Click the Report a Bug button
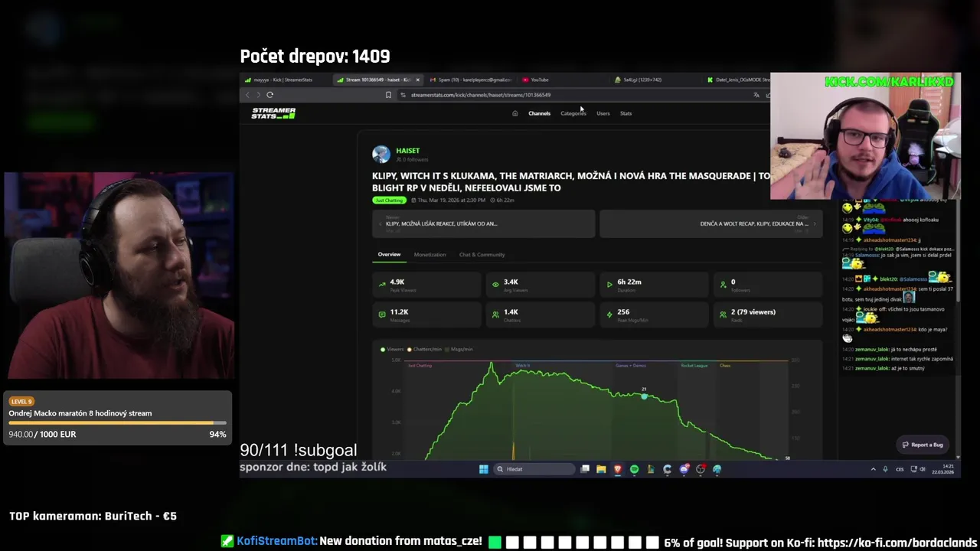This screenshot has height=551, width=980. click(x=923, y=445)
